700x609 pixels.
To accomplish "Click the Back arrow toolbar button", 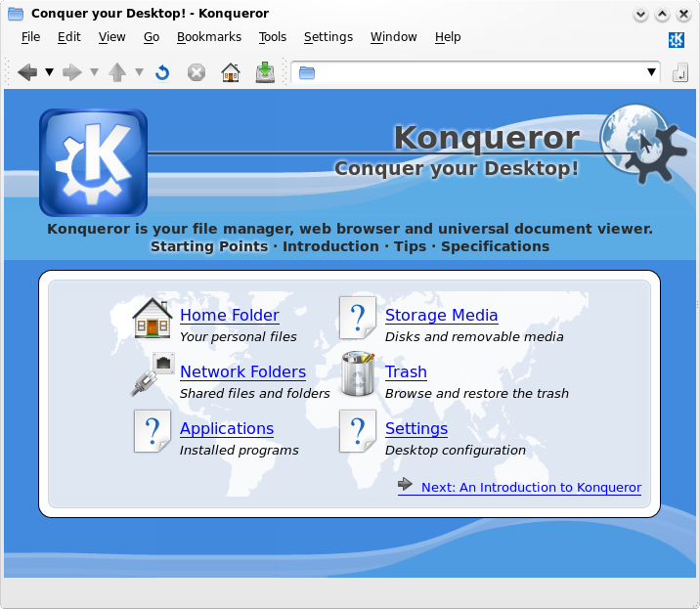I will 27,72.
